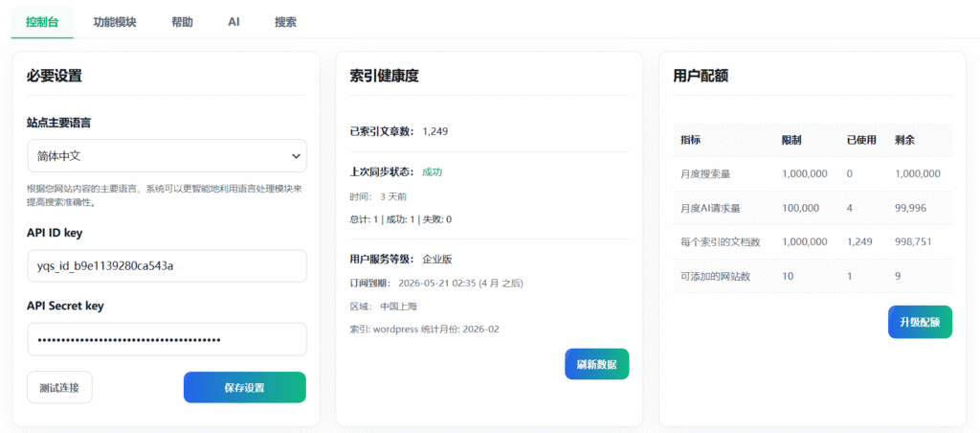Focus the API Secret key password field

167,339
